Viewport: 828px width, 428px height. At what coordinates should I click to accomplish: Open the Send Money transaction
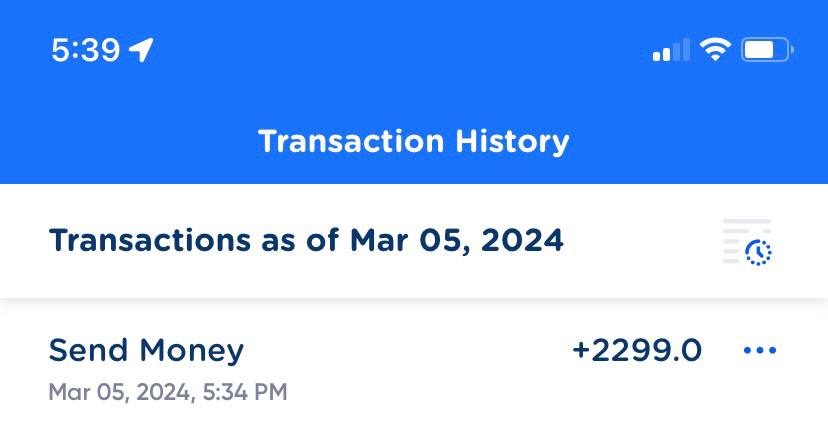coord(146,350)
